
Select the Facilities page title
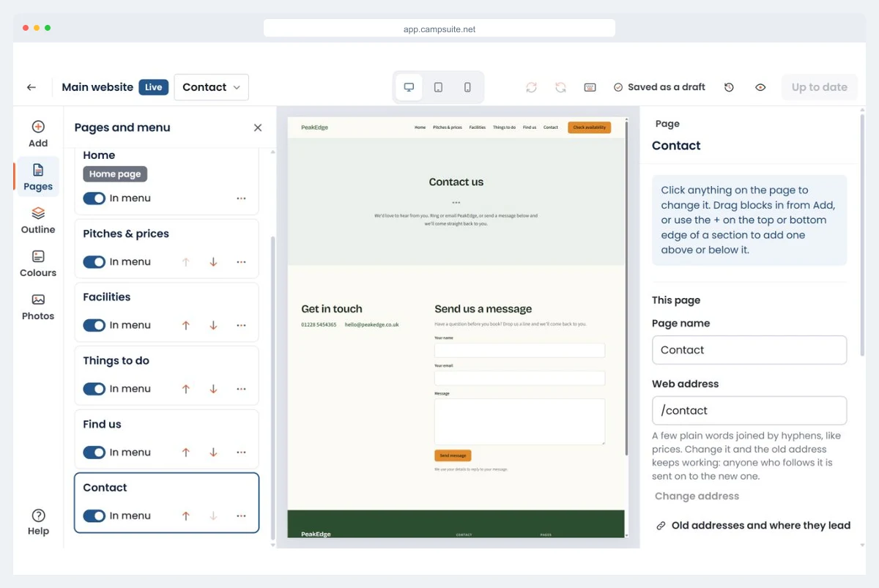pos(107,297)
